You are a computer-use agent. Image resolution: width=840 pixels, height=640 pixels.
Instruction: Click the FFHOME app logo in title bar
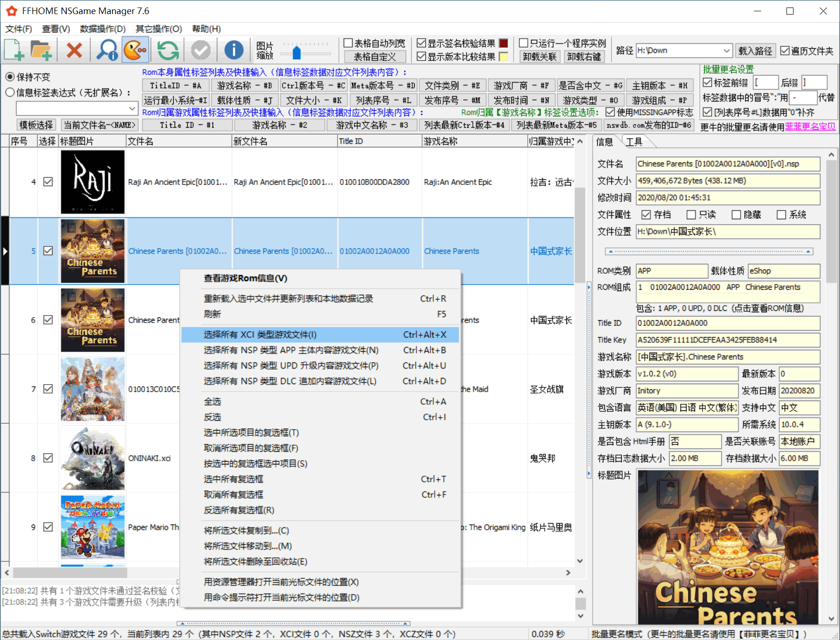coord(12,11)
